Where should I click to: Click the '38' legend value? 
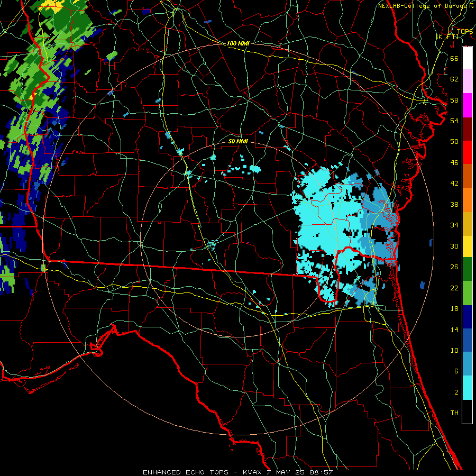454,204
